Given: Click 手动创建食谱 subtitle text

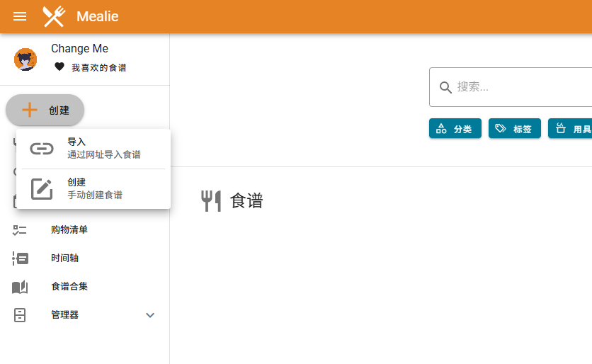Looking at the screenshot, I should coord(95,195).
